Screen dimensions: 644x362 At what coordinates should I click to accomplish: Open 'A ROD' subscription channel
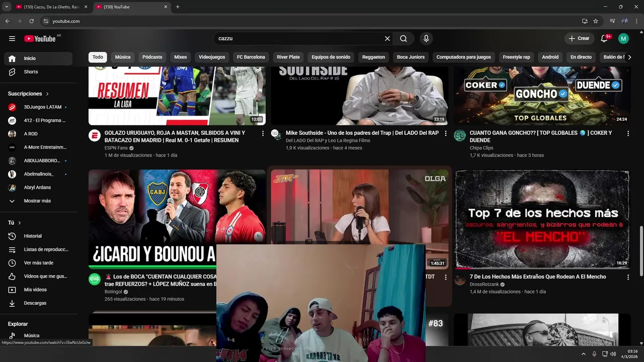pyautogui.click(x=38, y=134)
